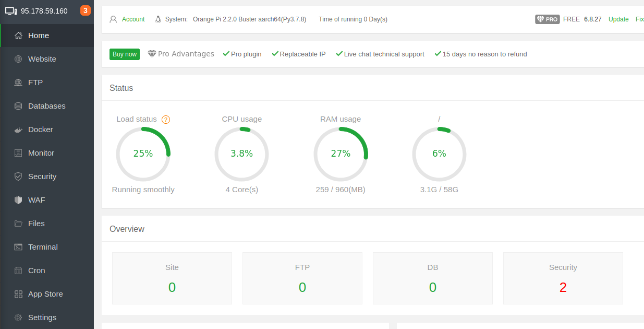Click the Terminal icon in sidebar
The width and height of the screenshot is (644, 329).
18,247
